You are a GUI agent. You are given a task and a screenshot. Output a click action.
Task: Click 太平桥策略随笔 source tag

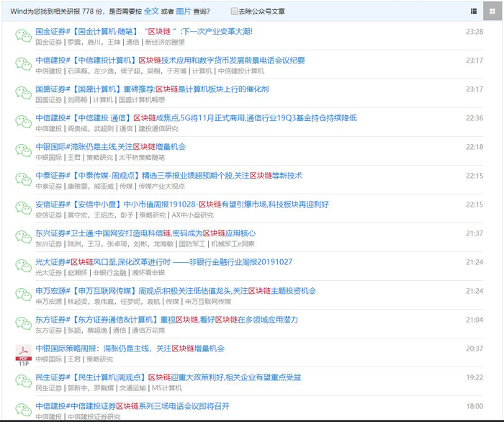(142, 158)
